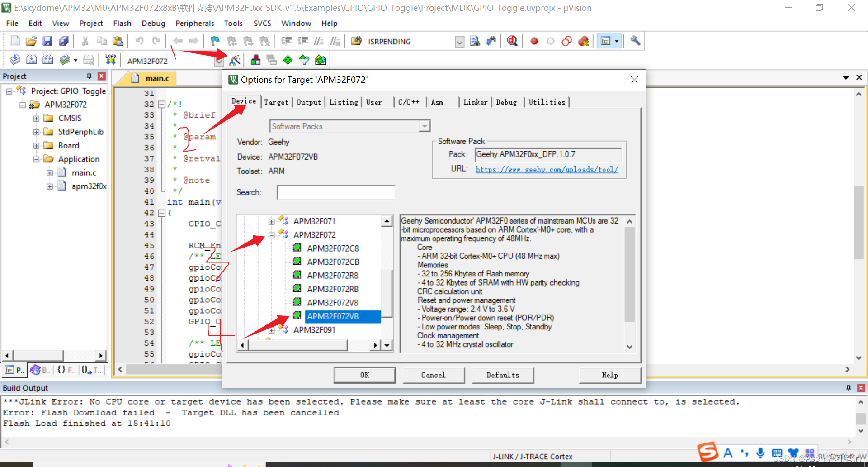Image resolution: width=868 pixels, height=467 pixels.
Task: Click the Paste clipboard icon
Action: pyautogui.click(x=118, y=41)
